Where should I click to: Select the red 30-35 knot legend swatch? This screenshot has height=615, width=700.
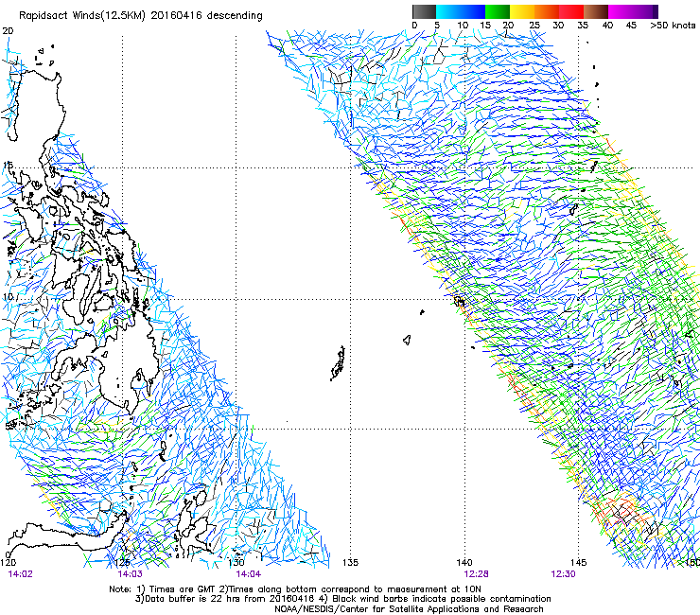pos(571,11)
